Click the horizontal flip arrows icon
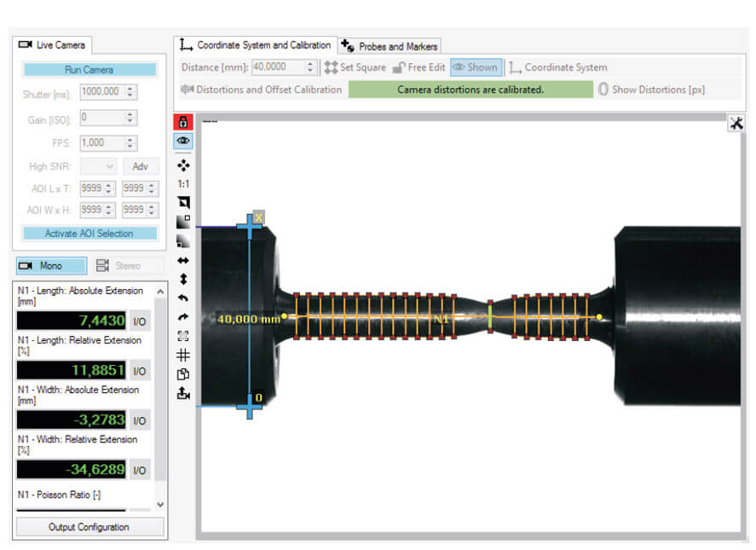 [x=183, y=261]
